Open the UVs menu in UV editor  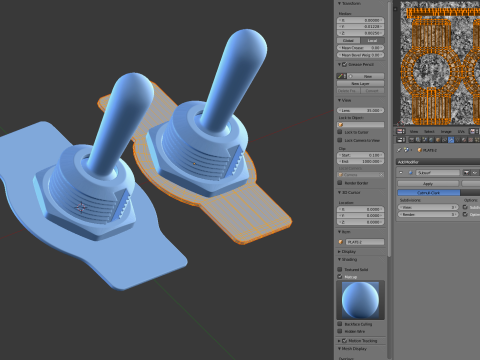[461, 131]
